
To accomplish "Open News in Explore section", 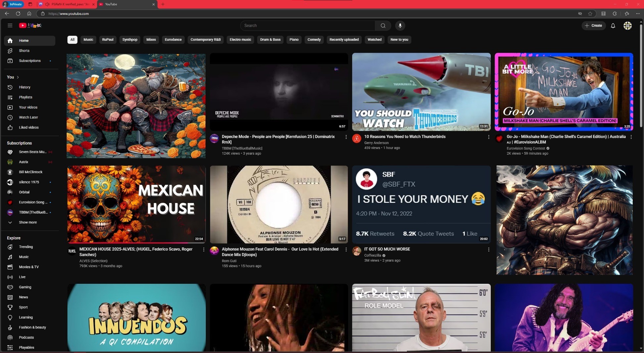I will click(29, 297).
